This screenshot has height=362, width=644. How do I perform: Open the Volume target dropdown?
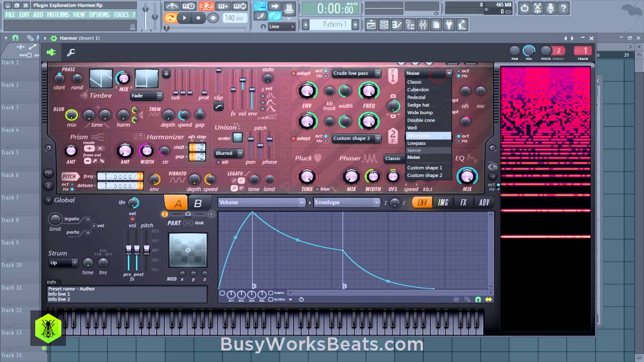(x=261, y=203)
